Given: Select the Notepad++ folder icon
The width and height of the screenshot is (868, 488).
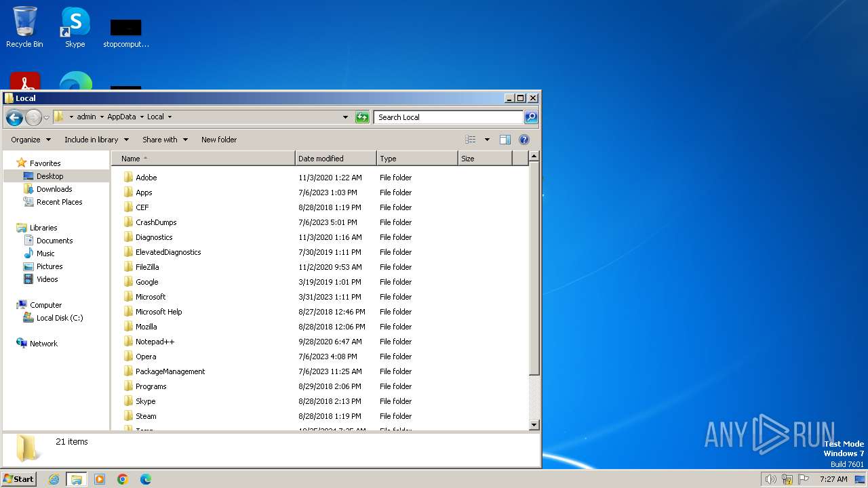Looking at the screenshot, I should (128, 342).
